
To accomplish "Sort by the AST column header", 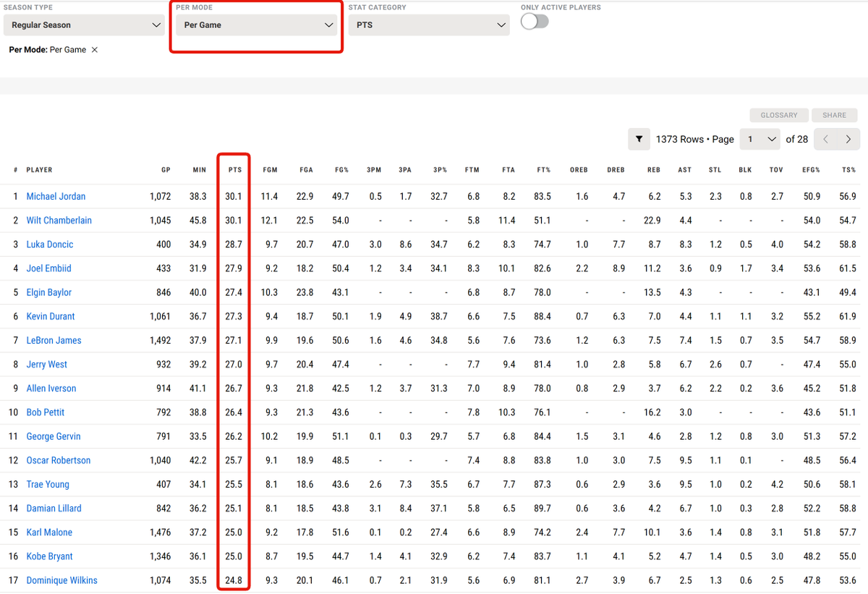I will coord(685,170).
